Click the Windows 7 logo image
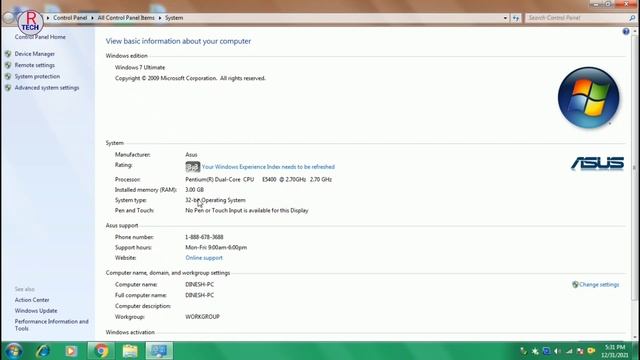 [589, 98]
